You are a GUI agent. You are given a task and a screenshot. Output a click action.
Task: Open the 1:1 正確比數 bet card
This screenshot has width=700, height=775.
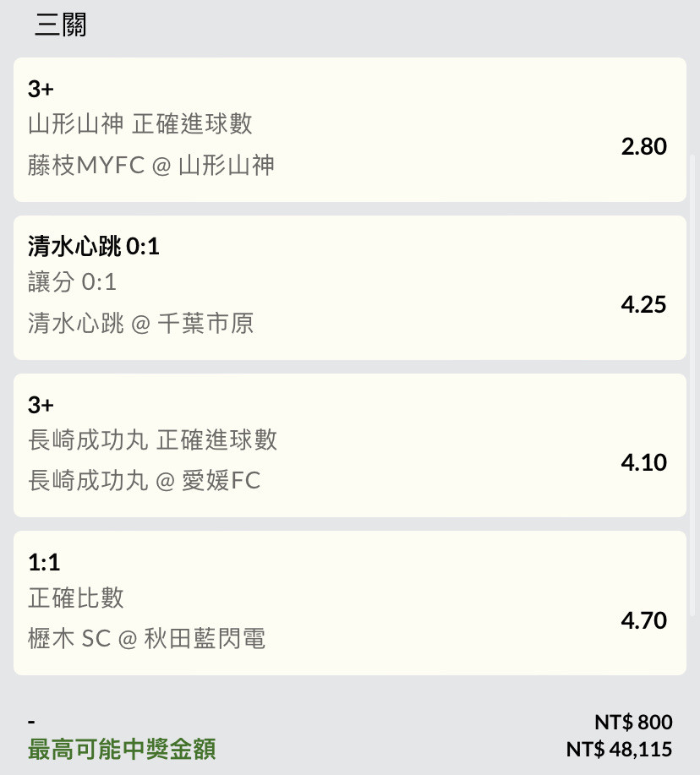[349, 603]
